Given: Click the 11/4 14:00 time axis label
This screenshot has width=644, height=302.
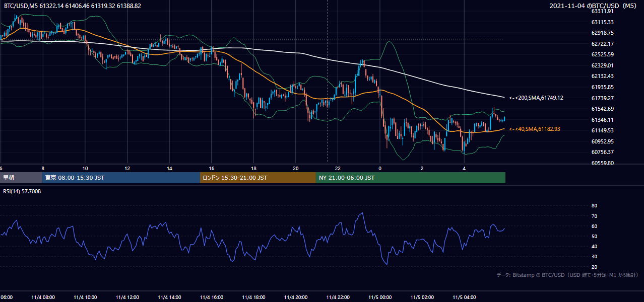Looking at the screenshot, I should (169, 297).
